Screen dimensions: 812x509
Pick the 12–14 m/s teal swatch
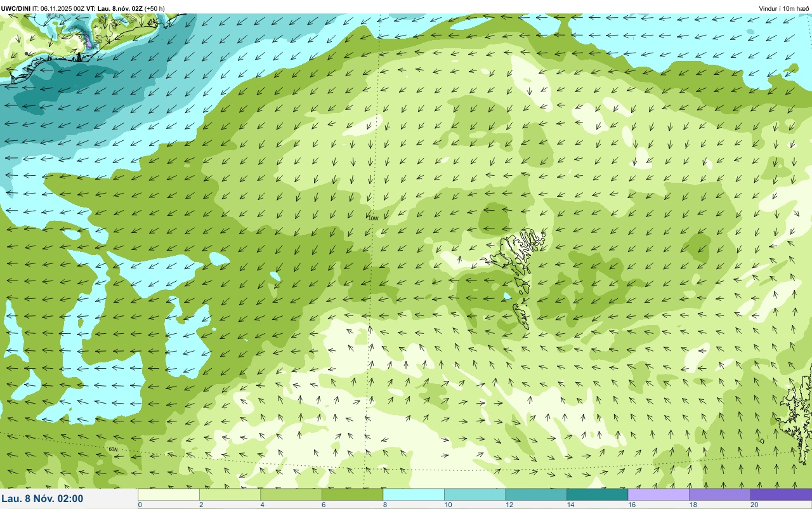[536, 494]
